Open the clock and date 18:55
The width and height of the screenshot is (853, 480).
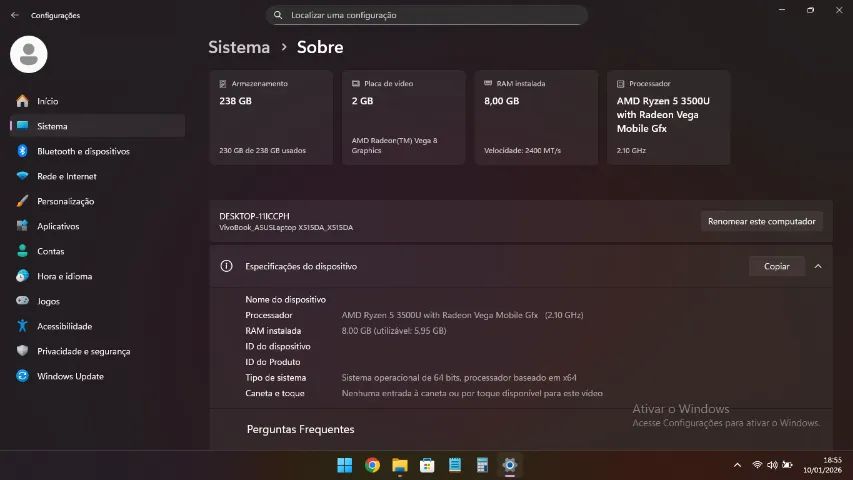pos(823,465)
